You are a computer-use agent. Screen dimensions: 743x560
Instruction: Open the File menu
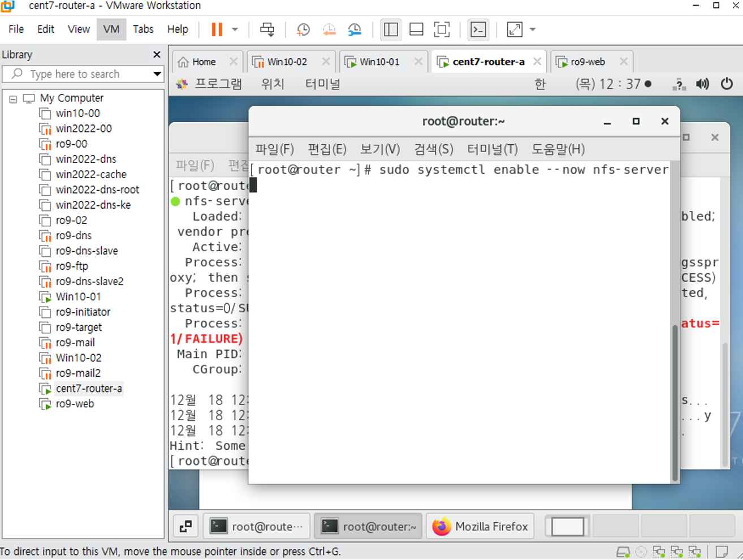(x=16, y=29)
